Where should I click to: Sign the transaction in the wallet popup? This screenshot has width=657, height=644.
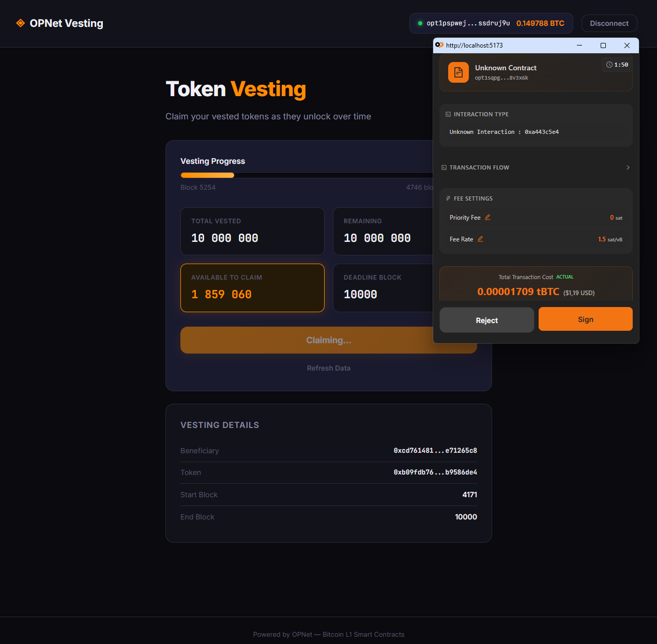click(x=586, y=319)
